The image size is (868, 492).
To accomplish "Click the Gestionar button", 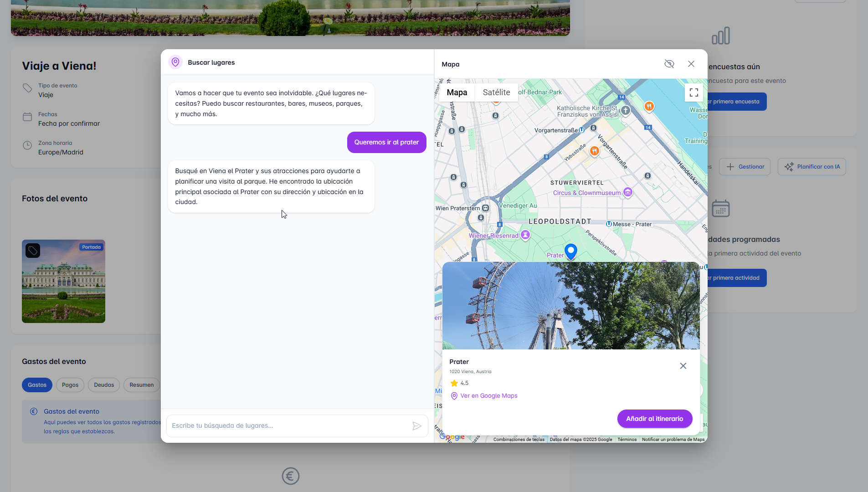I will [745, 167].
